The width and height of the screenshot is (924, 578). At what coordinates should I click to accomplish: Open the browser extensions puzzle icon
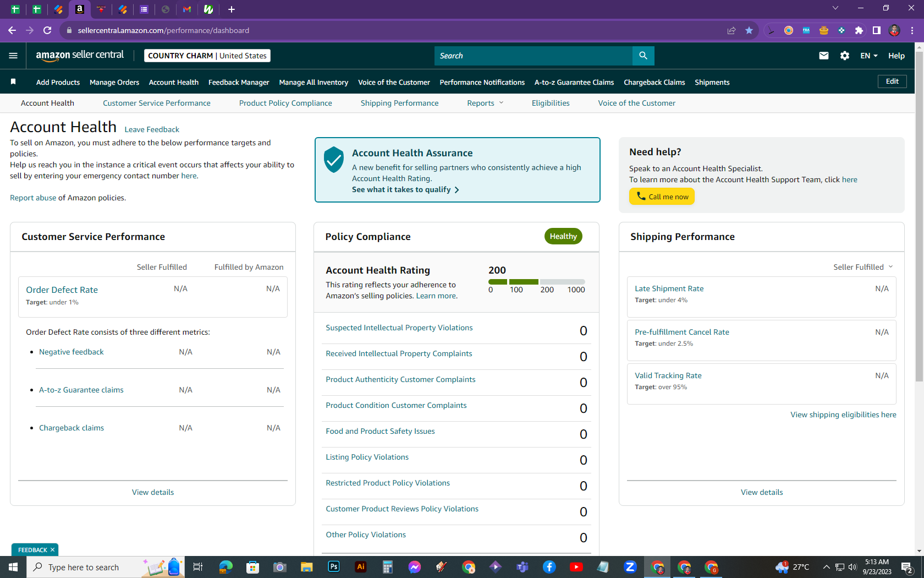[859, 30]
